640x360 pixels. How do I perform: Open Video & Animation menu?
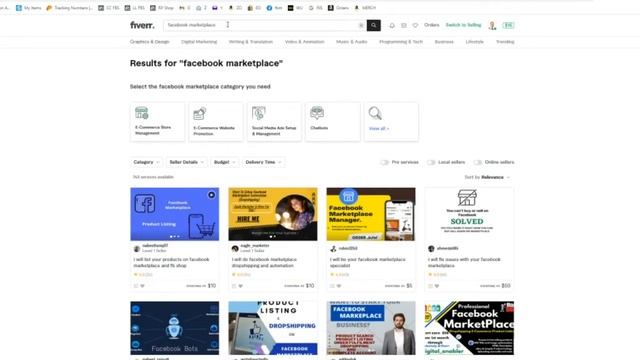pyautogui.click(x=304, y=42)
